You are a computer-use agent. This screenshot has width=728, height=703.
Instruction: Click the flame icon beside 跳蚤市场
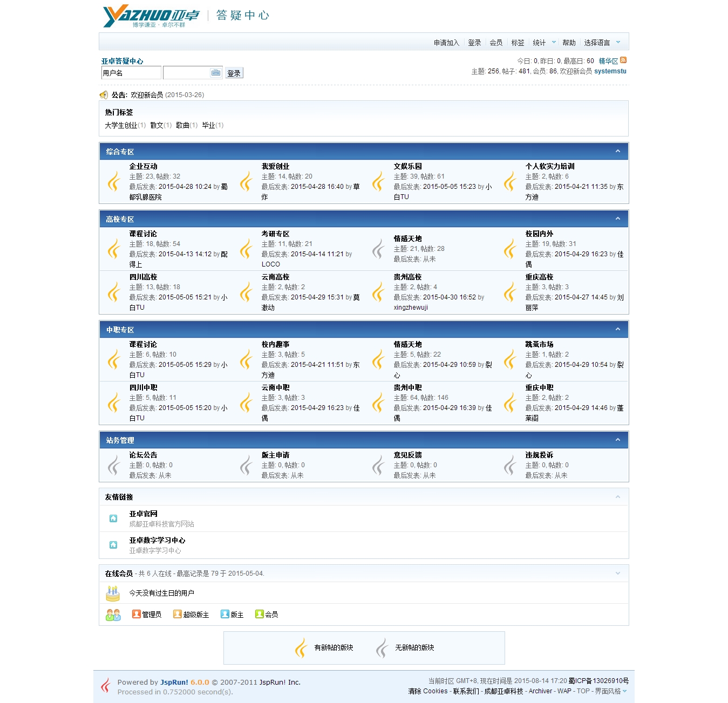(x=509, y=360)
